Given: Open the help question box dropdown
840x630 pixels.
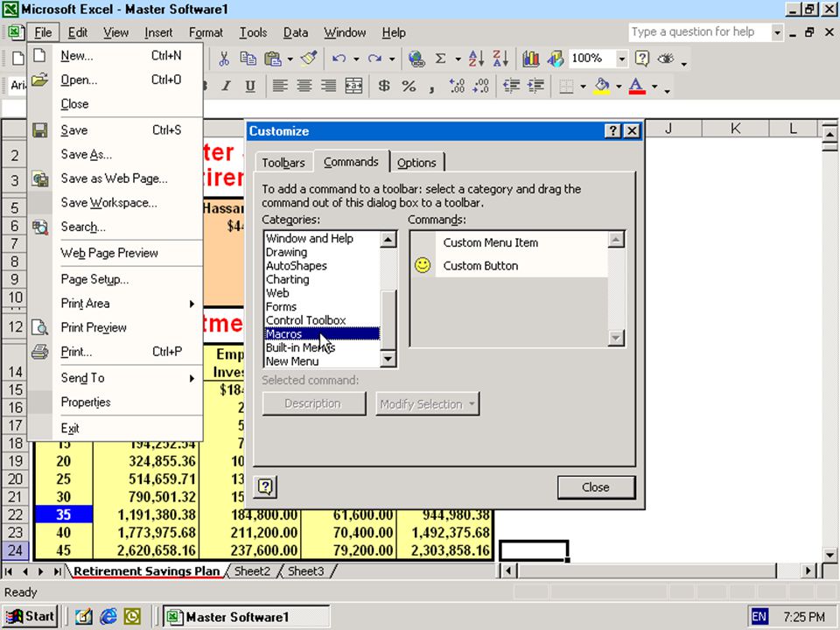Looking at the screenshot, I should pos(777,32).
